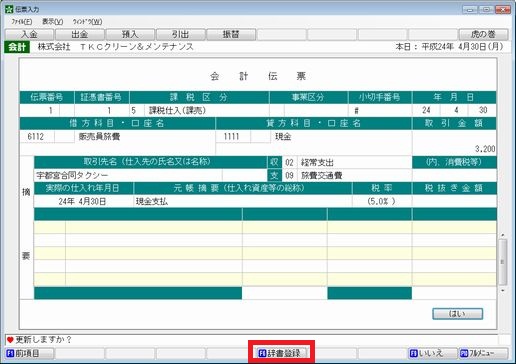Click the 伝票番号 column header
The height and width of the screenshot is (364, 516).
click(47, 97)
